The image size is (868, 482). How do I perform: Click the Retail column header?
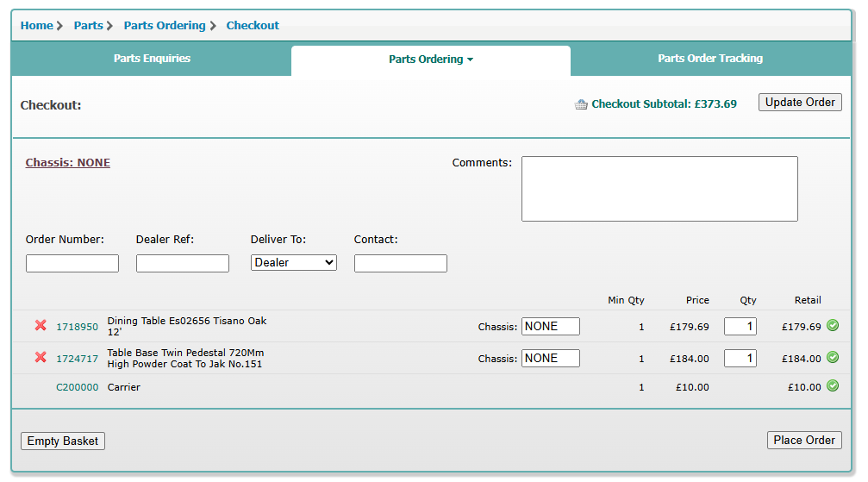pos(808,300)
